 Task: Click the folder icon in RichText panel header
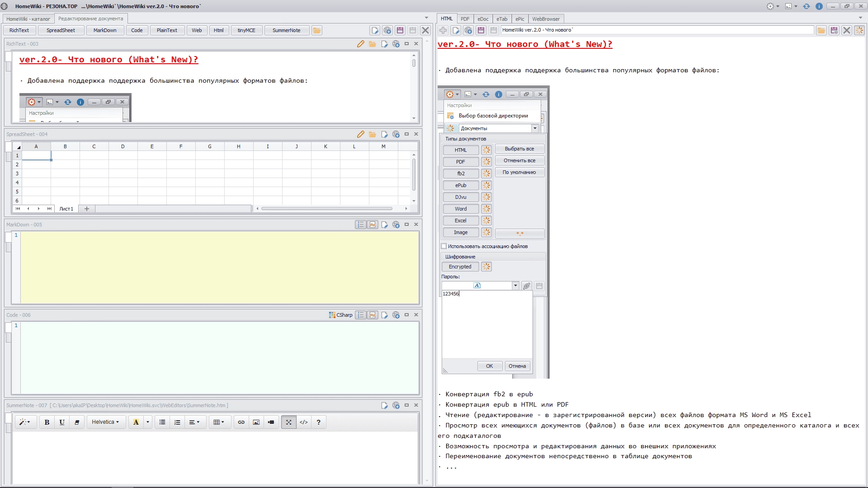point(372,44)
